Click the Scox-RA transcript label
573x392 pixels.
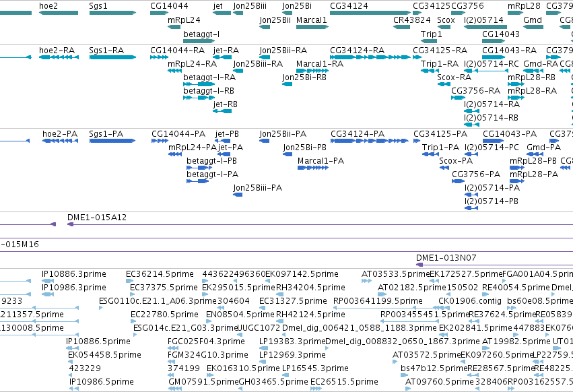tap(454, 77)
